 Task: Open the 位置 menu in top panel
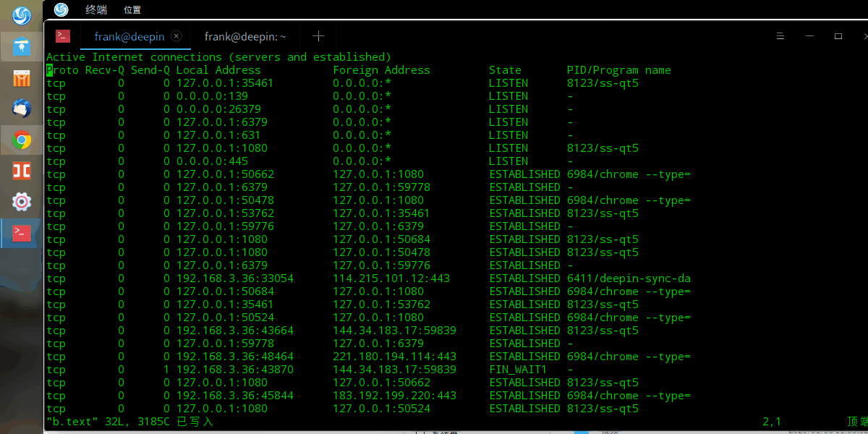132,9
